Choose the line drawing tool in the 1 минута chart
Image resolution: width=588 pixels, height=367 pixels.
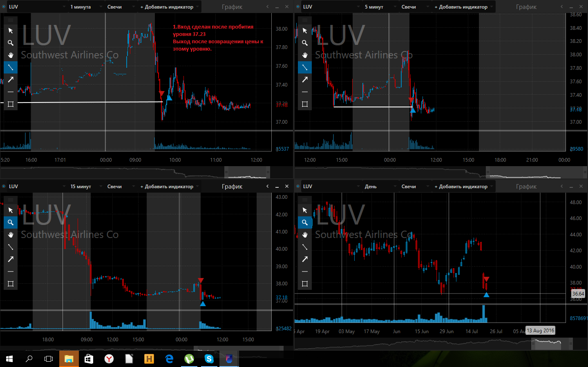point(11,67)
